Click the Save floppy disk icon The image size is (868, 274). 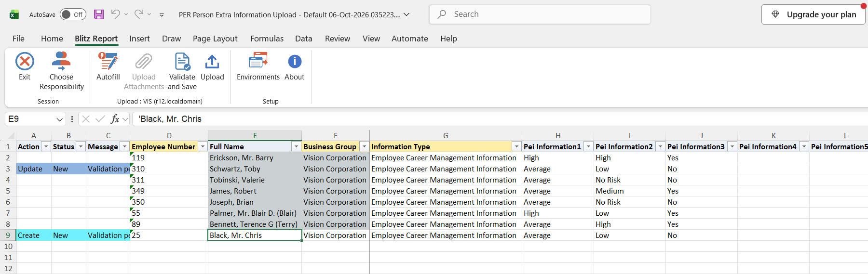coord(99,14)
